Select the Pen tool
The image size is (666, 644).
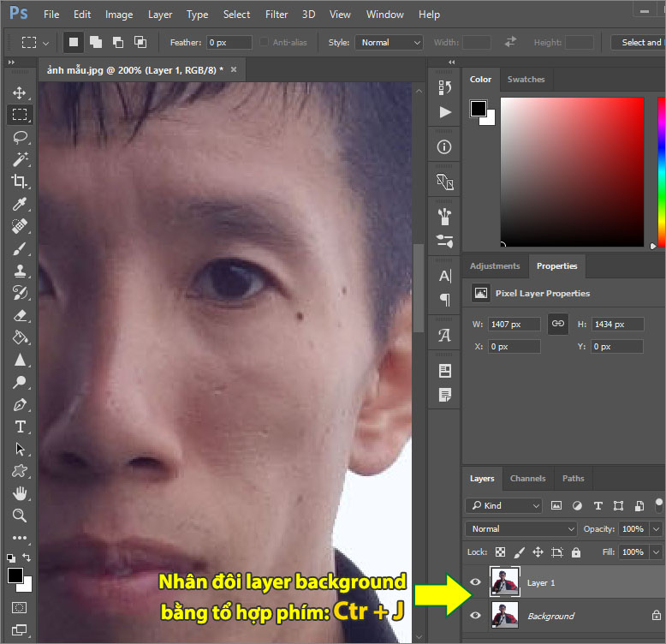(x=19, y=405)
